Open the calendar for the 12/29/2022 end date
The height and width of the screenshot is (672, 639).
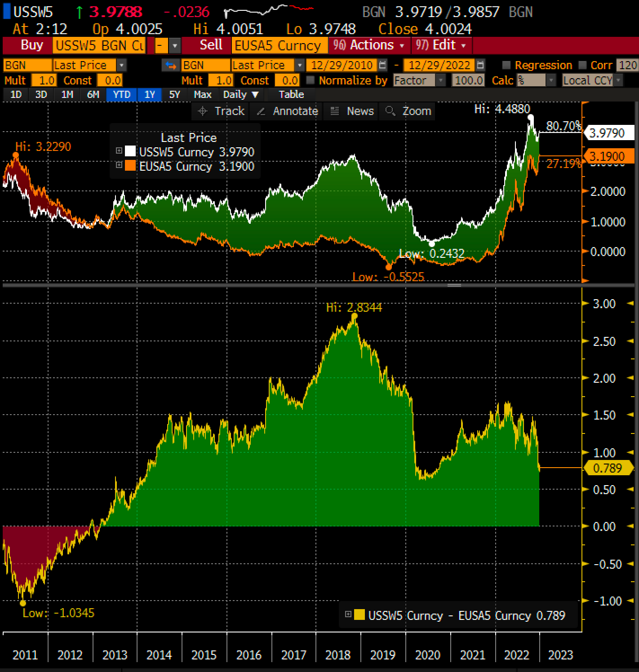[480, 65]
